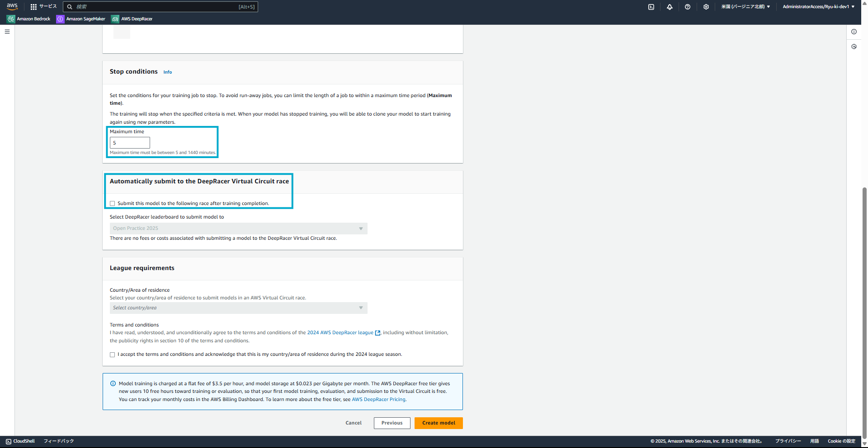
Task: Open the help question mark icon
Action: (x=688, y=7)
